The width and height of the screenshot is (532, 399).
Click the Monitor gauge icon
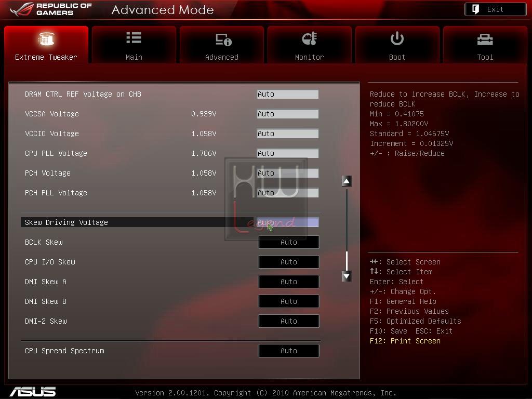(x=310, y=38)
